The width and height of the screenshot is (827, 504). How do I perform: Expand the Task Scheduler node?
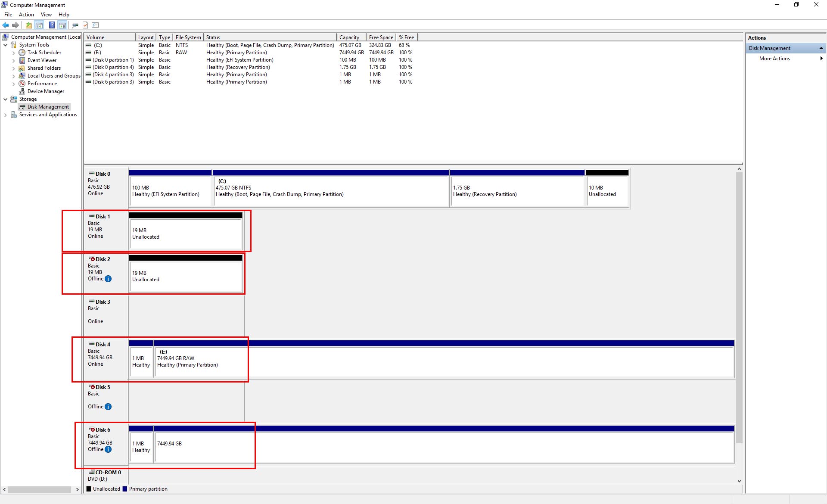[x=13, y=53]
